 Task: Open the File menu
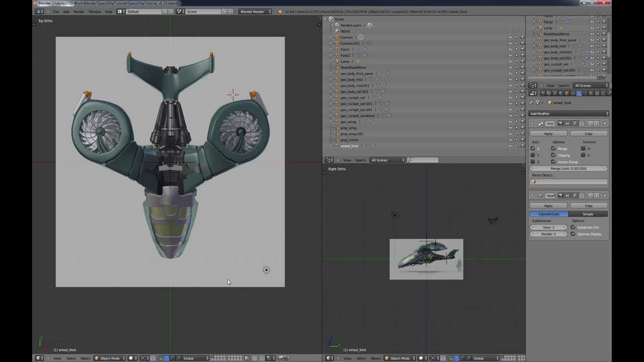pyautogui.click(x=56, y=12)
